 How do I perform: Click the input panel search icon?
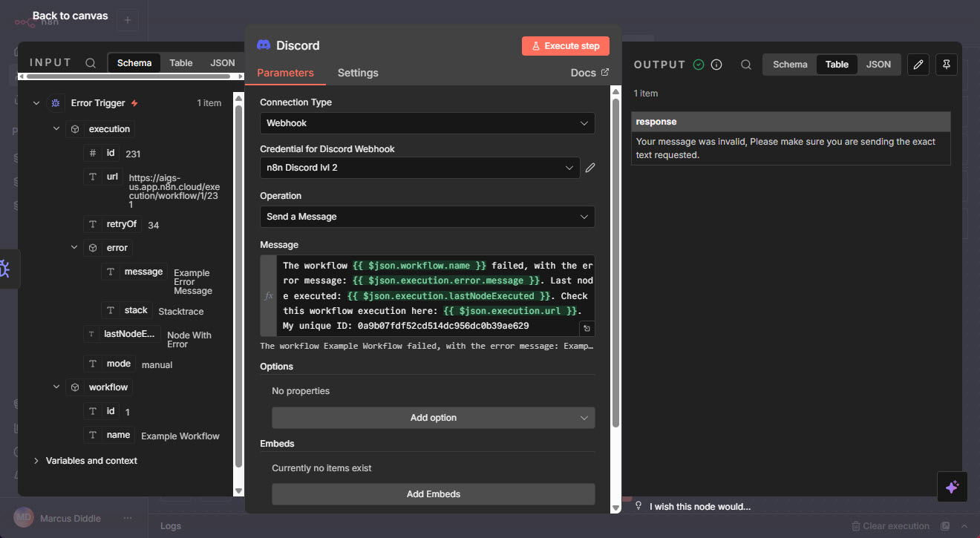point(91,63)
